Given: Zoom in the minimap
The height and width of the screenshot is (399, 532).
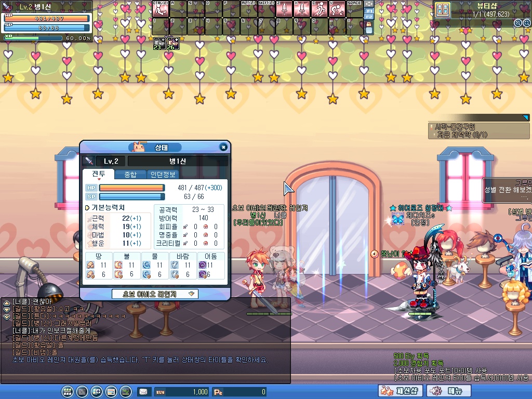Looking at the screenshot, I should [x=518, y=23].
